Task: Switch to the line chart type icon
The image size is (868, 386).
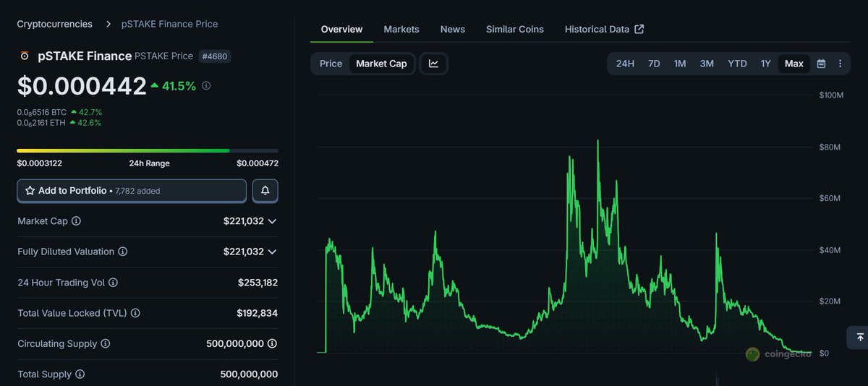Action: pos(433,64)
